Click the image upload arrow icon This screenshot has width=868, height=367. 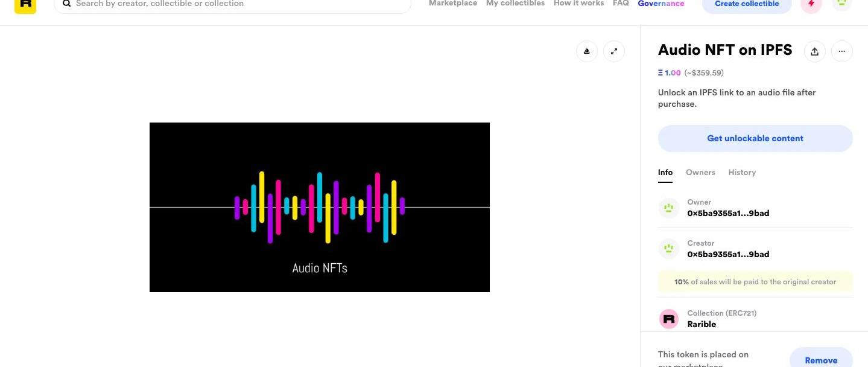pos(587,51)
